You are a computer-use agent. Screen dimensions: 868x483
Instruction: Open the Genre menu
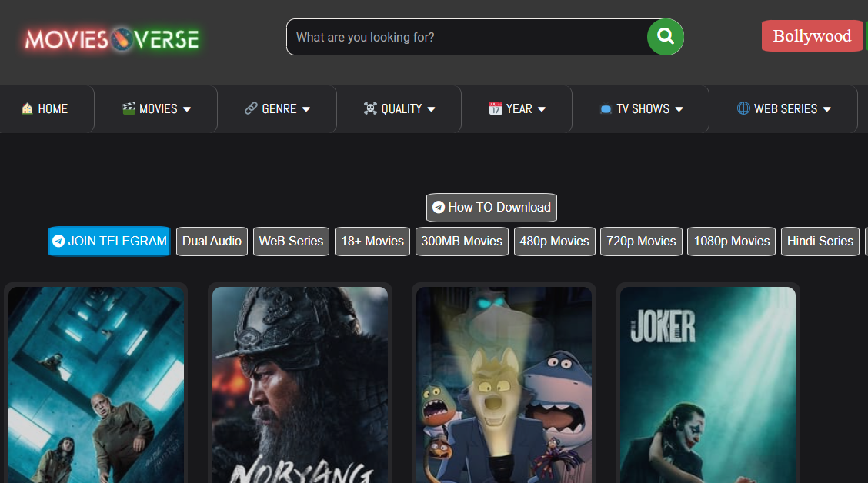click(277, 109)
